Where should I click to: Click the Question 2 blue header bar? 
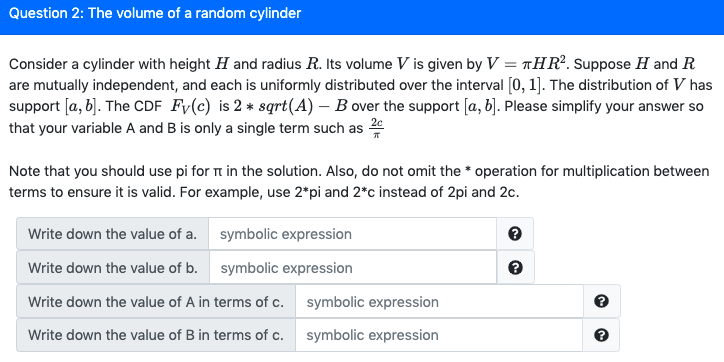coord(362,17)
